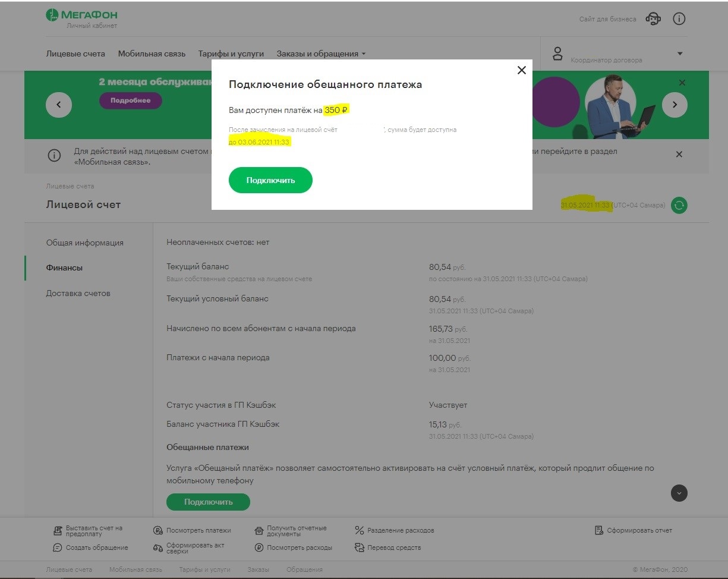The height and width of the screenshot is (579, 728).
Task: Click payments amount 100,00 руб.
Action: click(449, 358)
